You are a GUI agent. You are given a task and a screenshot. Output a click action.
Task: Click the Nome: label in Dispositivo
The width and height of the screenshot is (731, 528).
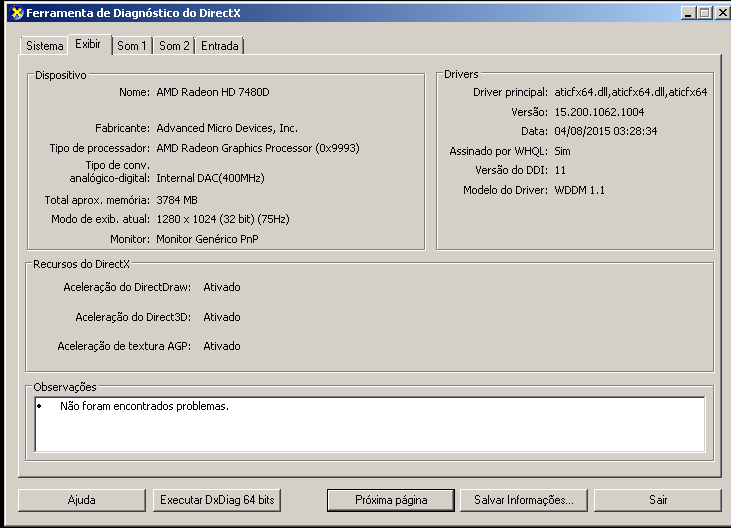pos(134,92)
